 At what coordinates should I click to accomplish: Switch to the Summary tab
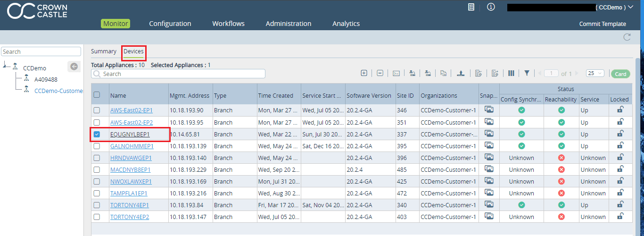tap(104, 51)
